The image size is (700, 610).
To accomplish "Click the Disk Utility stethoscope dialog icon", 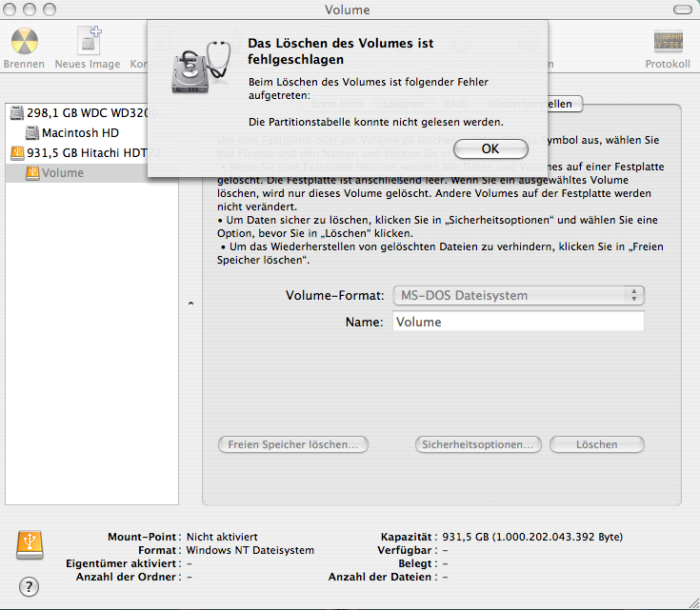I will tap(201, 67).
